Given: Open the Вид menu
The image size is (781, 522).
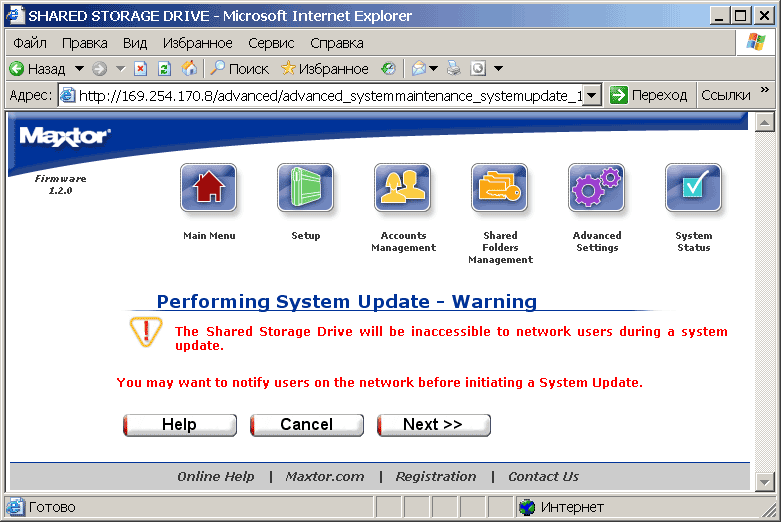Looking at the screenshot, I should 135,43.
